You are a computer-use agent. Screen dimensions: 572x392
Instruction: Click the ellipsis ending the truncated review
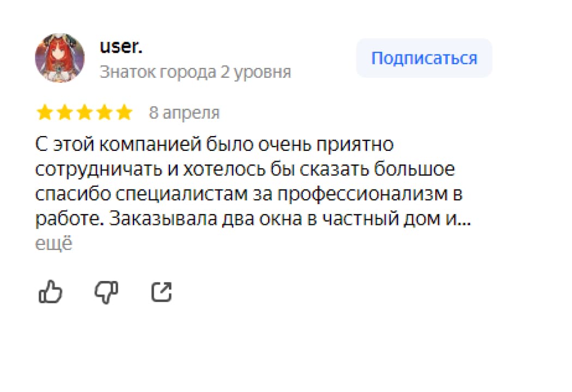(x=465, y=219)
